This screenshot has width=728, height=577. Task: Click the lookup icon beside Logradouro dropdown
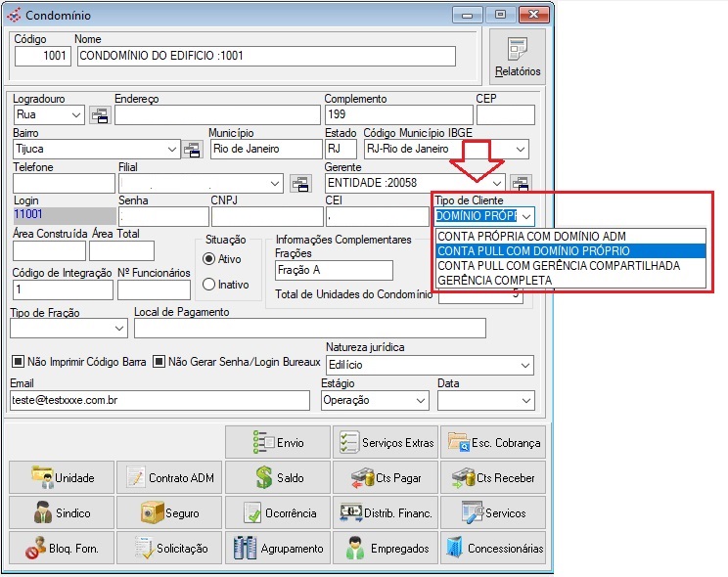click(x=100, y=115)
